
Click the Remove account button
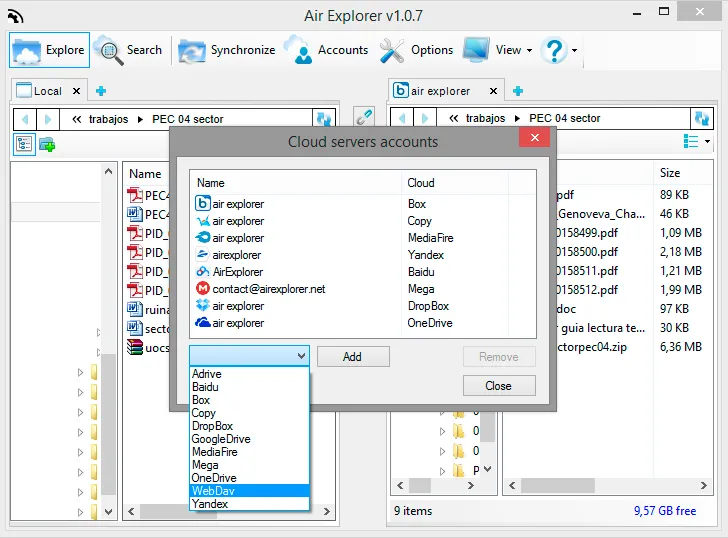[x=499, y=357]
